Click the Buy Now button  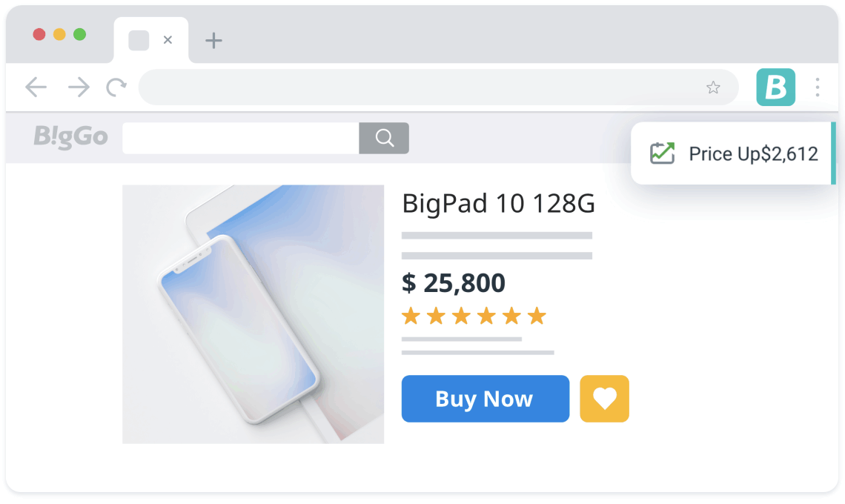click(485, 398)
